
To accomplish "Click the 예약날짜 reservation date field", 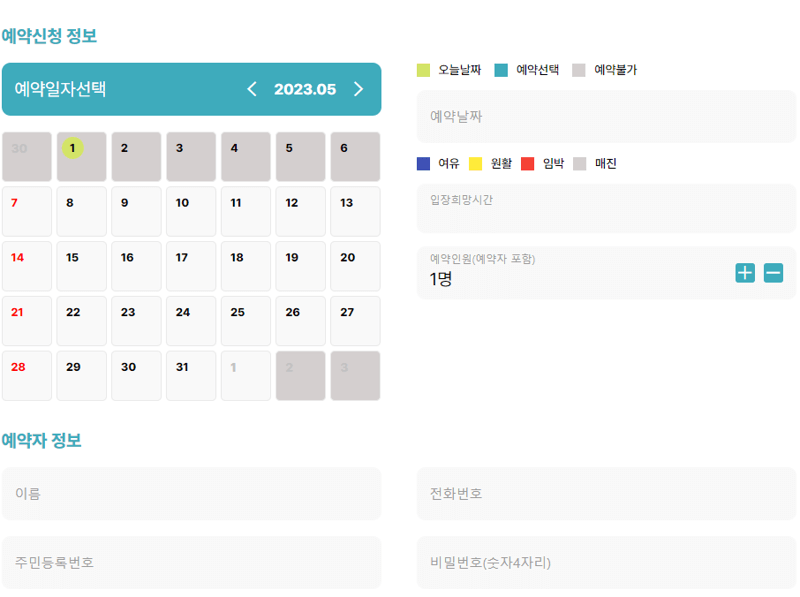I will coord(606,117).
